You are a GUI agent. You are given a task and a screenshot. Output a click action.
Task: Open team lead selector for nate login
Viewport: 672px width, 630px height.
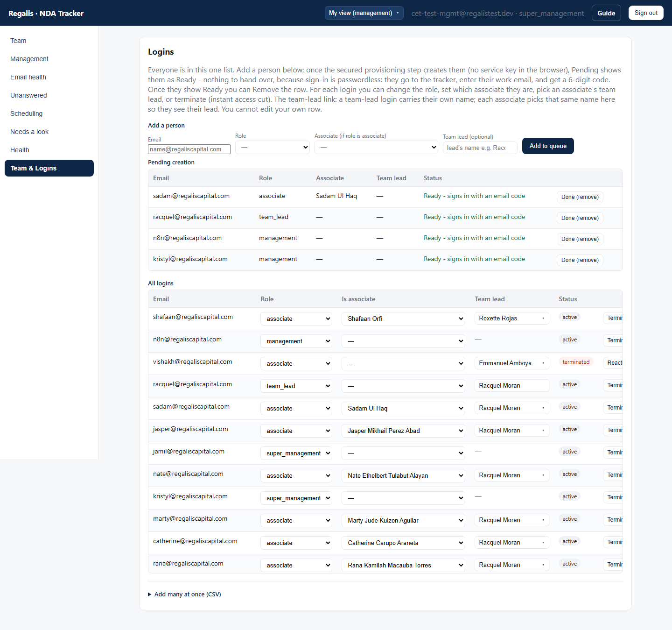click(512, 475)
